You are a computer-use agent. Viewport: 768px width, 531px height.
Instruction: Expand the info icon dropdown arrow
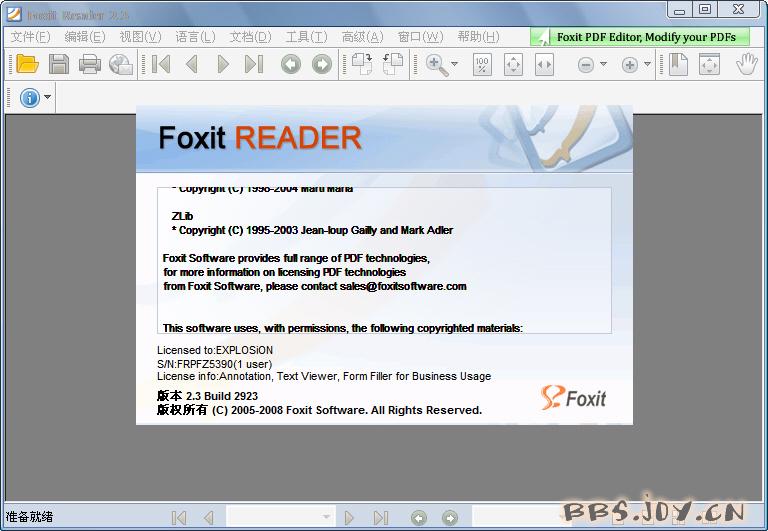point(48,97)
